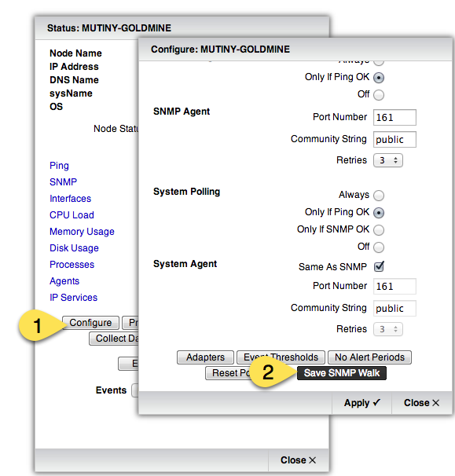Open the Adapters button

(205, 357)
